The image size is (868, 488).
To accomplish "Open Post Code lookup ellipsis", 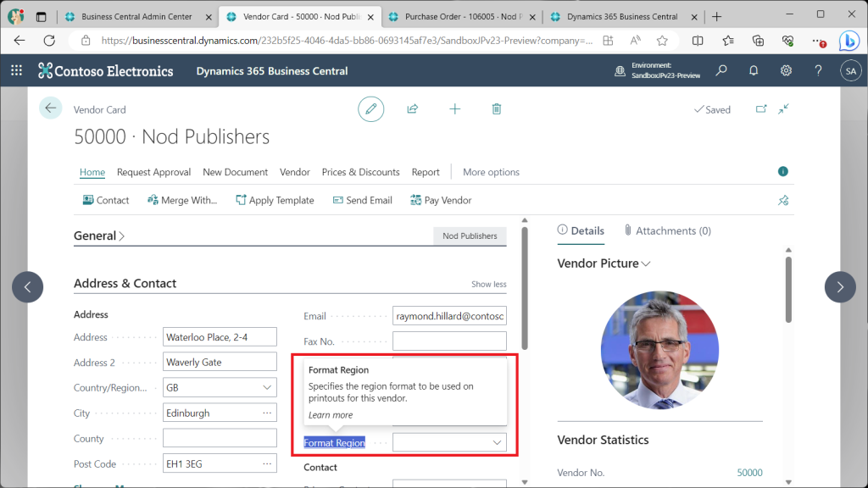I will [267, 463].
